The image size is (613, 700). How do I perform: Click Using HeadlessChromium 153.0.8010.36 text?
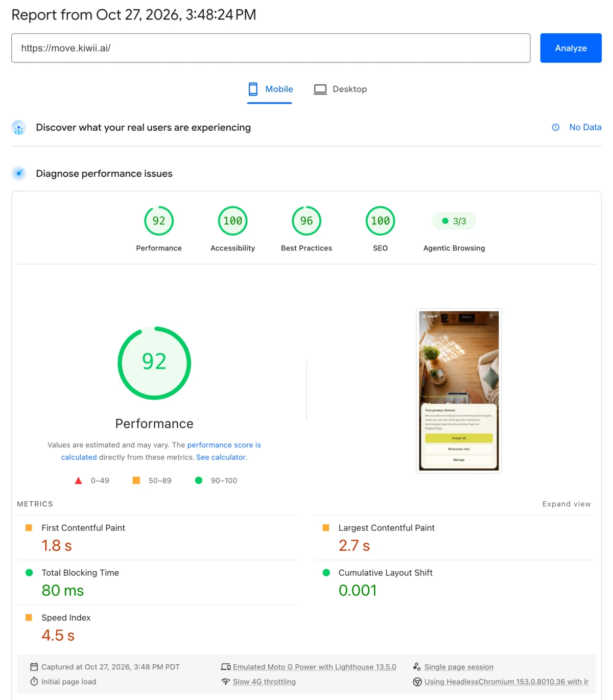pos(506,682)
